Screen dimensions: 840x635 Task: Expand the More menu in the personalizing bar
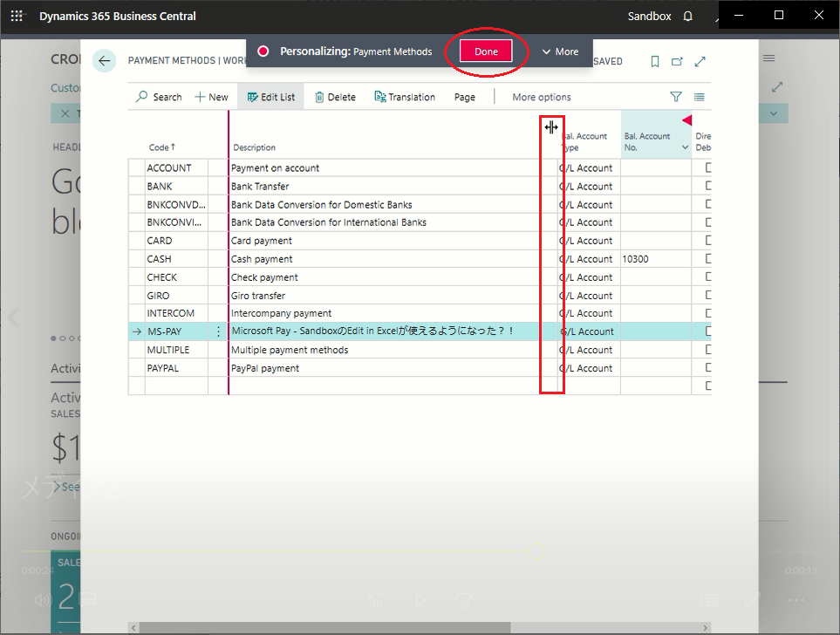[560, 51]
